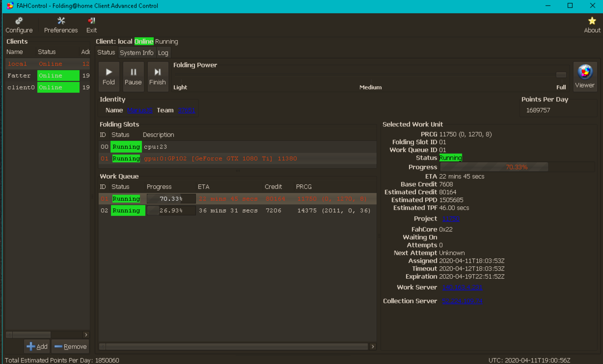
Task: Sort clients by Status column header
Action: click(47, 52)
